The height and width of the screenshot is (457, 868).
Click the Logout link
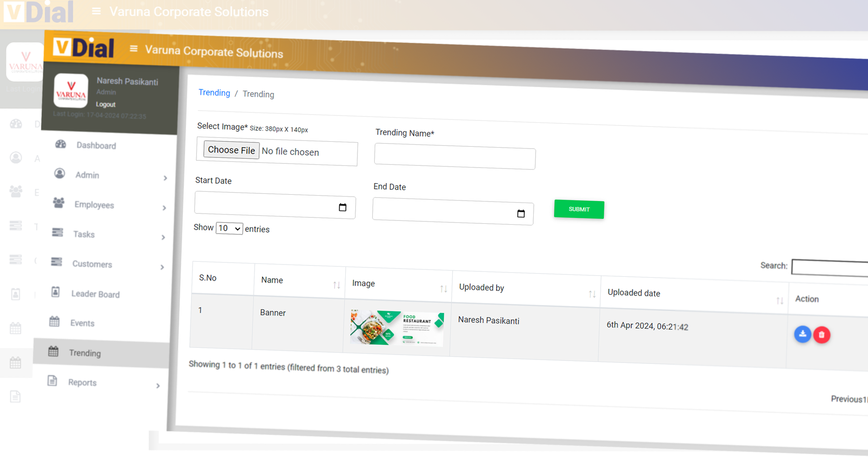106,104
